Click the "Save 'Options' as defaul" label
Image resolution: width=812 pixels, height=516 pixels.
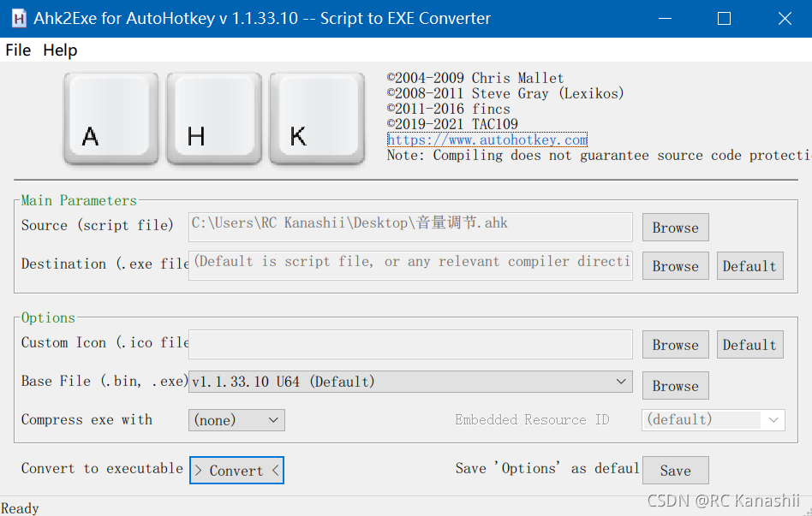[547, 468]
